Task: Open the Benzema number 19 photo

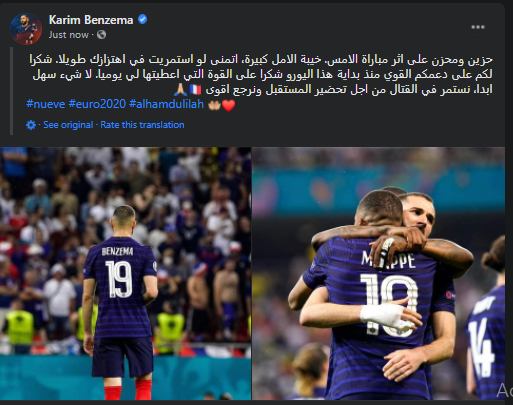Action: click(x=125, y=273)
